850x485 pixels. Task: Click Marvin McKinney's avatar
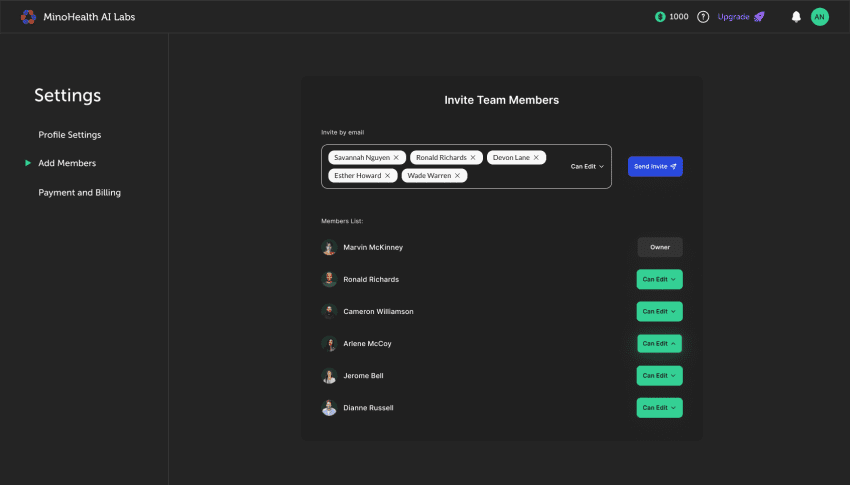tap(329, 247)
